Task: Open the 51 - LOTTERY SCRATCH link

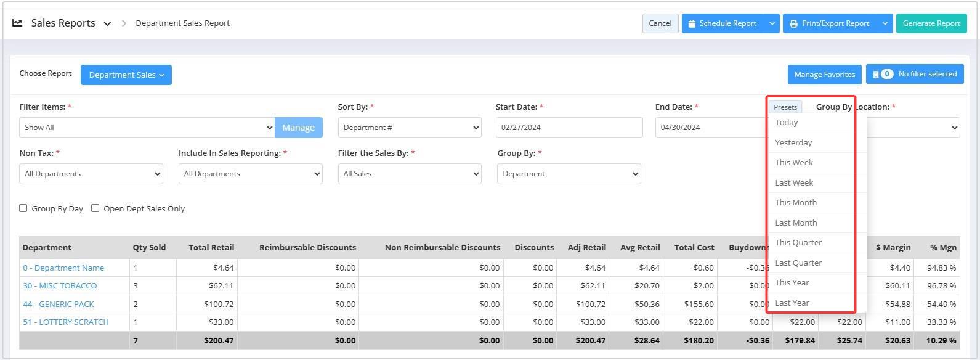Action: coord(66,322)
